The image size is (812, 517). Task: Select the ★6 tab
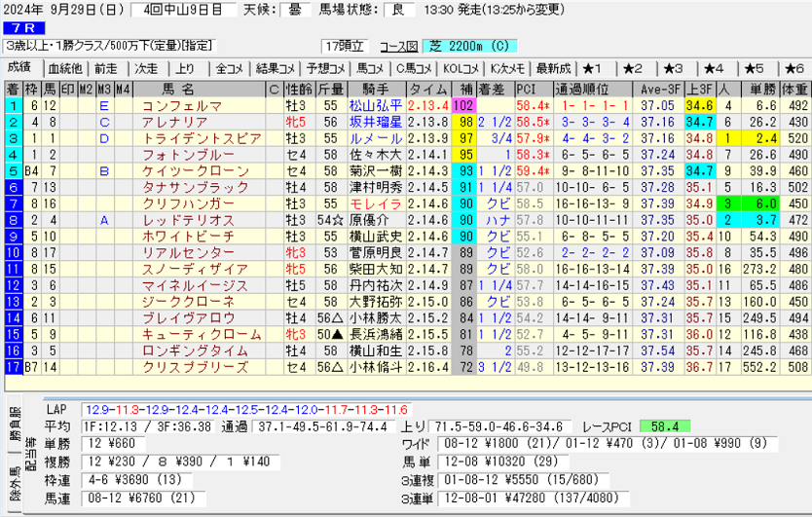pos(793,68)
